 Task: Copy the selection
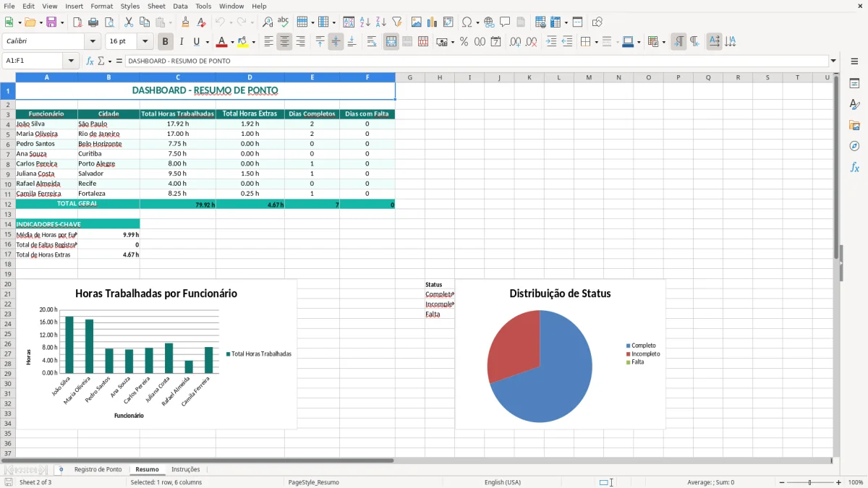tap(145, 22)
